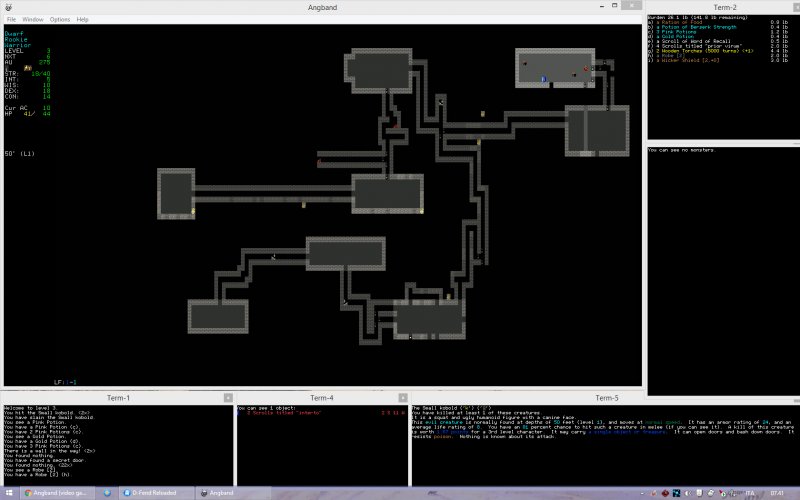Click the LEVEL stat line
800x500 pixels.
coord(28,51)
